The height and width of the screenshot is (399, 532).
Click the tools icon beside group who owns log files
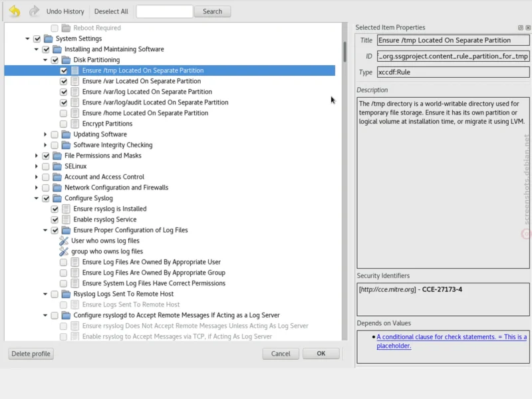63,251
